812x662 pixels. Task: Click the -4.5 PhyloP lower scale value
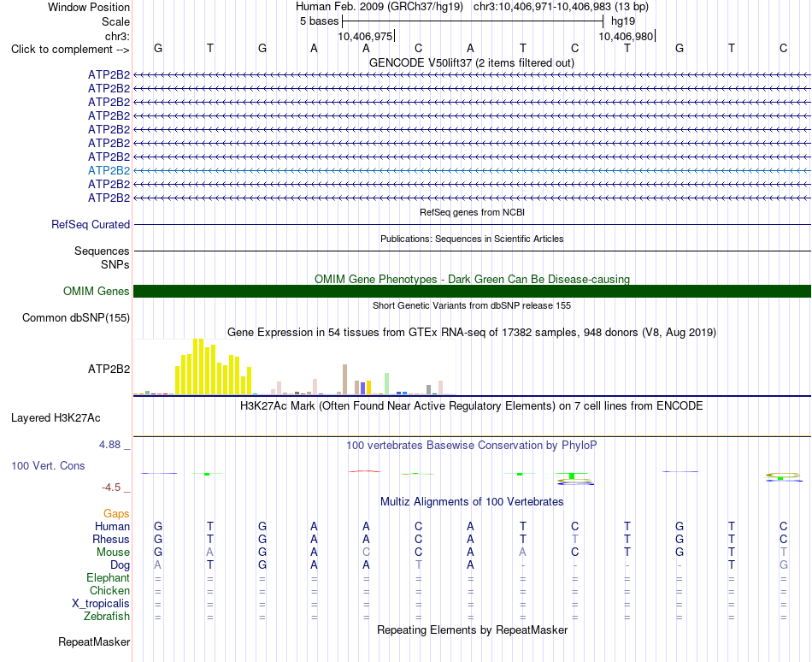point(111,488)
